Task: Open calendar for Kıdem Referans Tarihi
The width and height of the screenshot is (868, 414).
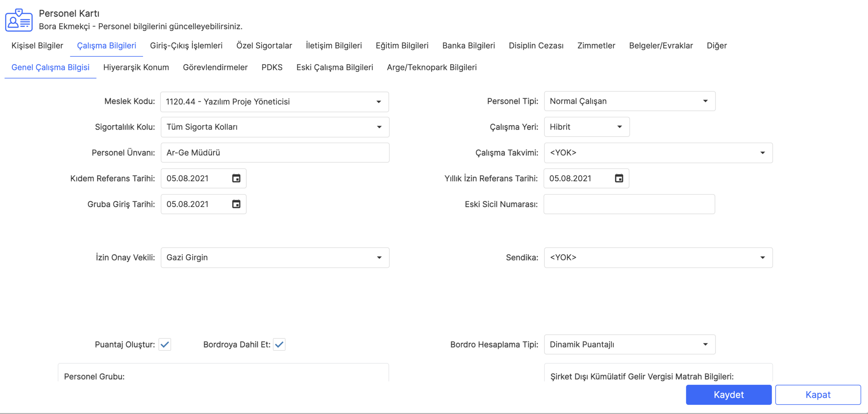Action: click(236, 178)
